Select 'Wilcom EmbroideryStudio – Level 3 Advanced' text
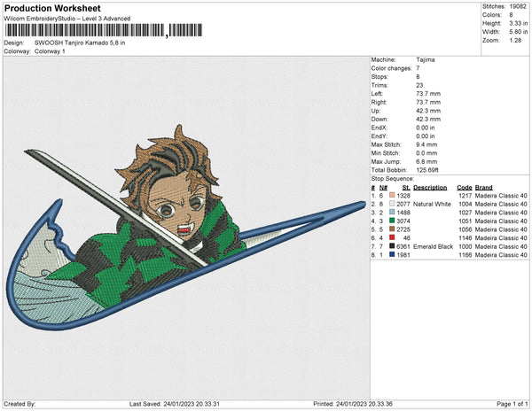Viewport: 532px width, 411px height. pos(67,19)
